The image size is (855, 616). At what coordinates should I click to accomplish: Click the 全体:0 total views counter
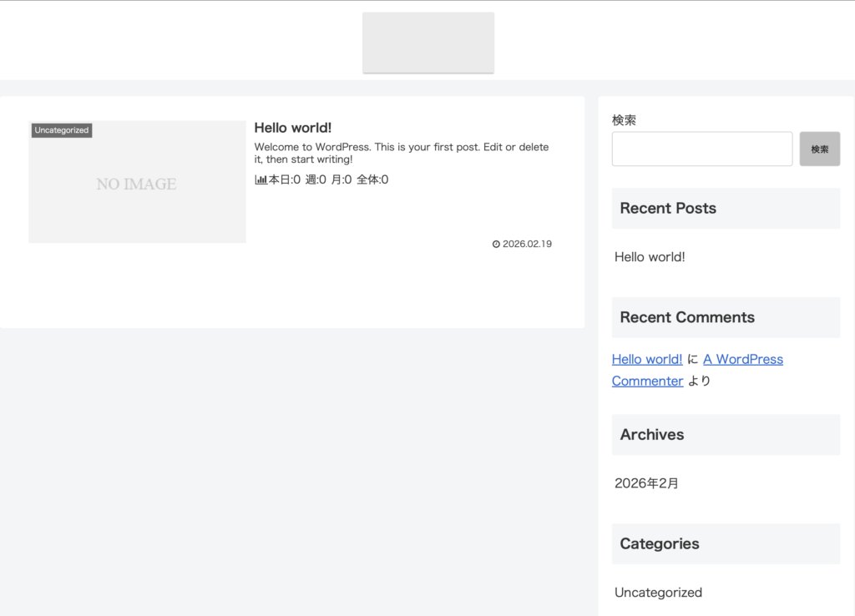372,179
